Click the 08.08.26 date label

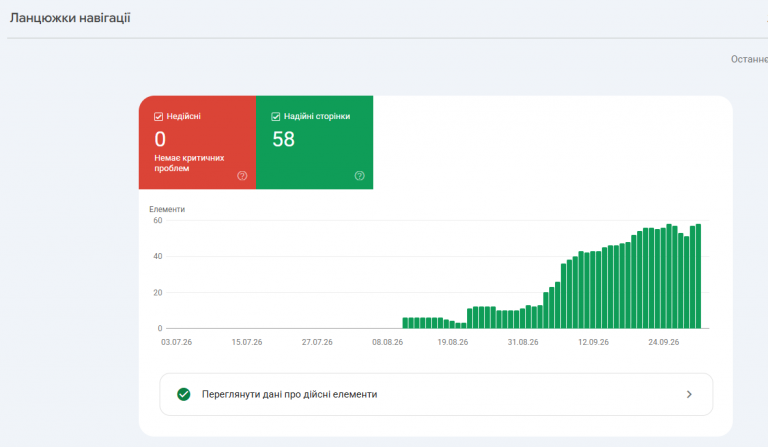tap(387, 342)
